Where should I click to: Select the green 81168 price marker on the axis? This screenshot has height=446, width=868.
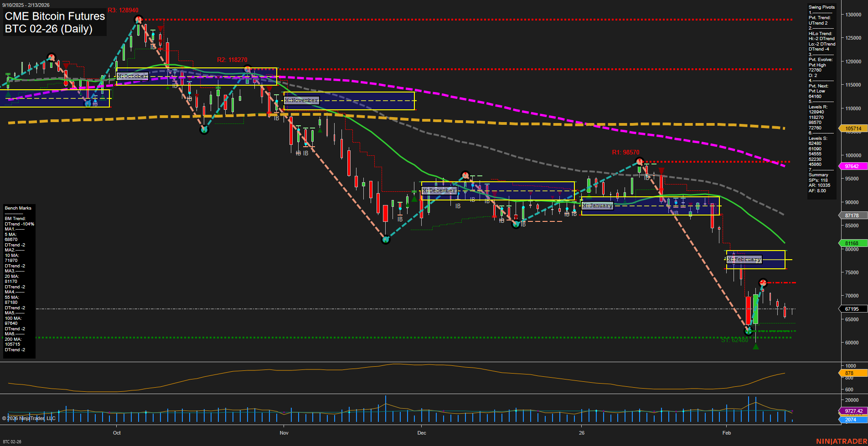[852, 243]
